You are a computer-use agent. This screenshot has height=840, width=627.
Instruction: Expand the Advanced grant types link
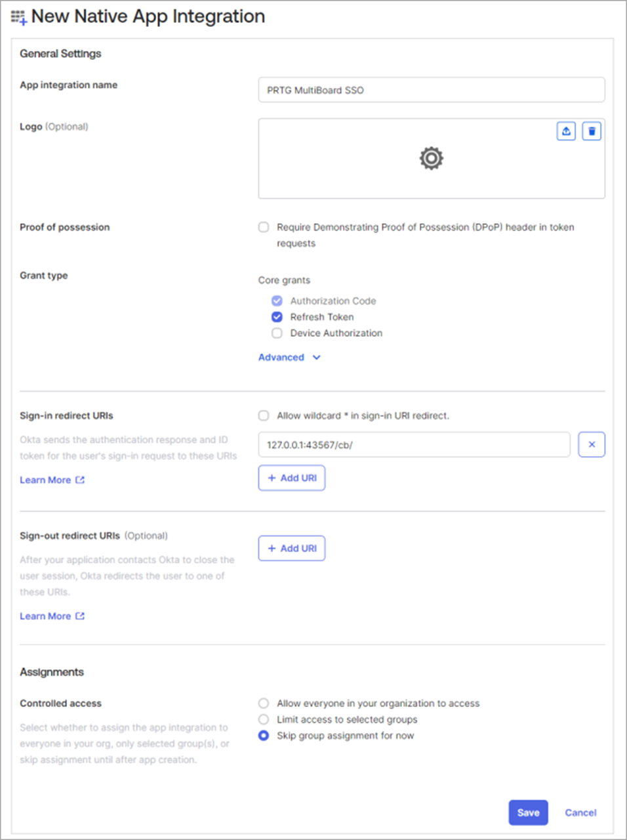click(281, 358)
